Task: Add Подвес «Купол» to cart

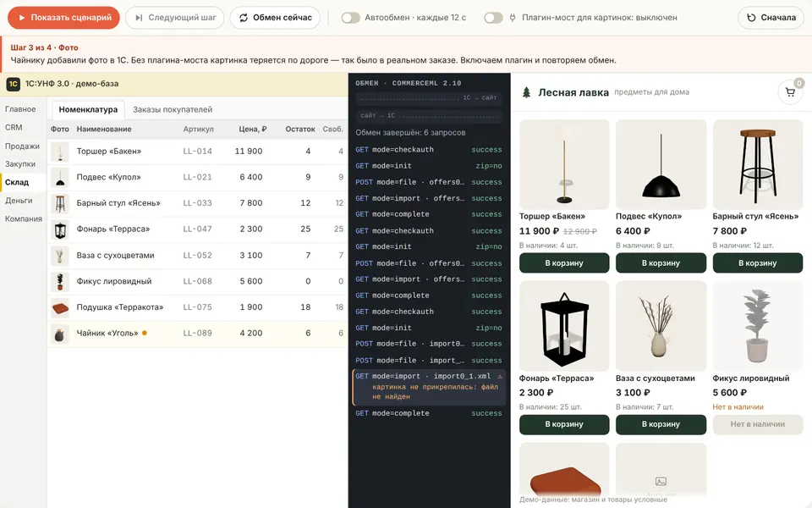Action: point(661,262)
